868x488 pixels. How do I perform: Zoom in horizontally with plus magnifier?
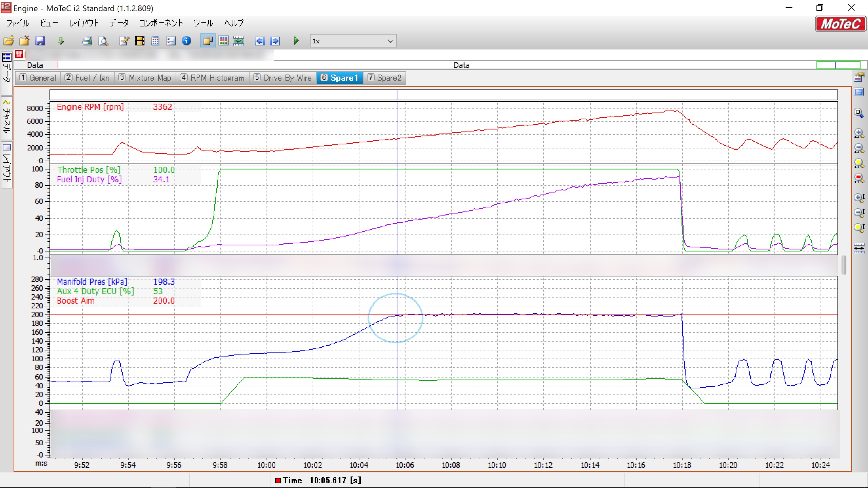click(x=859, y=134)
